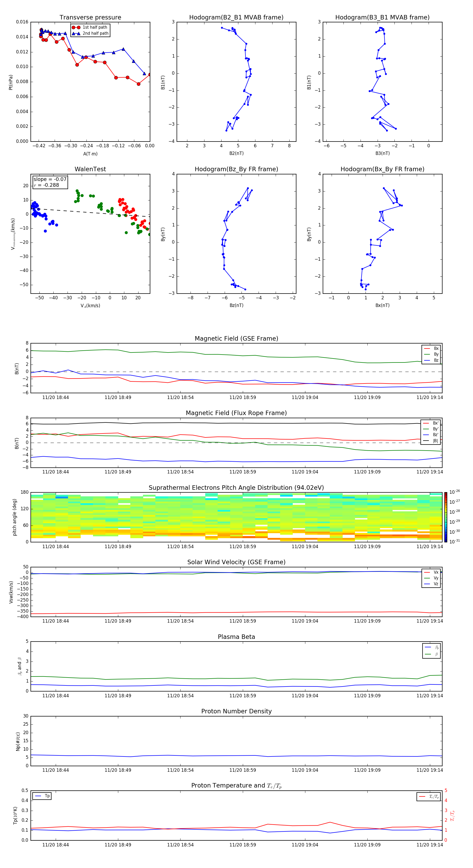Select Bz' in the Flux Rope legend

pos(431,435)
